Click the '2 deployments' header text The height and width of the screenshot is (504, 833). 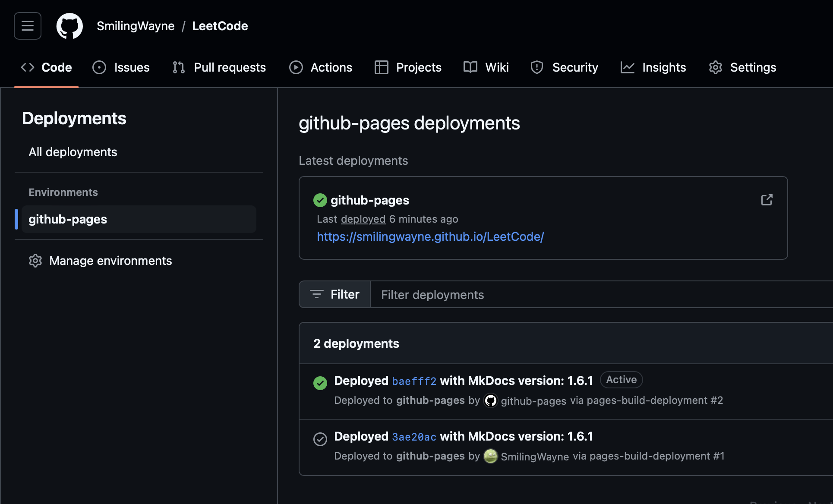pyautogui.click(x=356, y=343)
